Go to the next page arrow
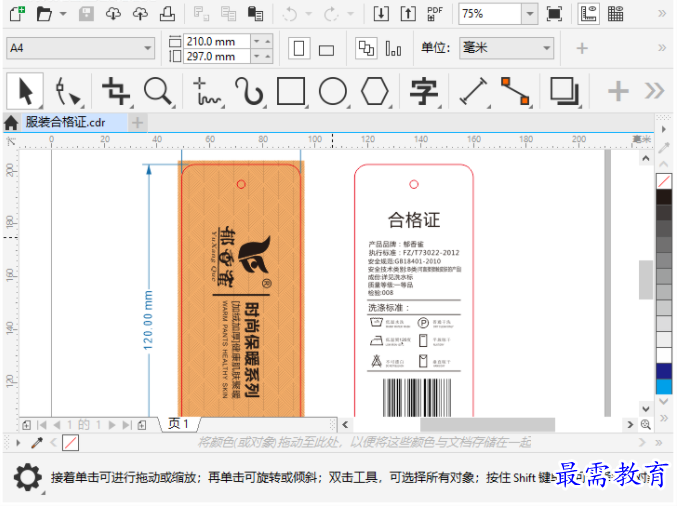This screenshot has width=677, height=506. coord(112,425)
